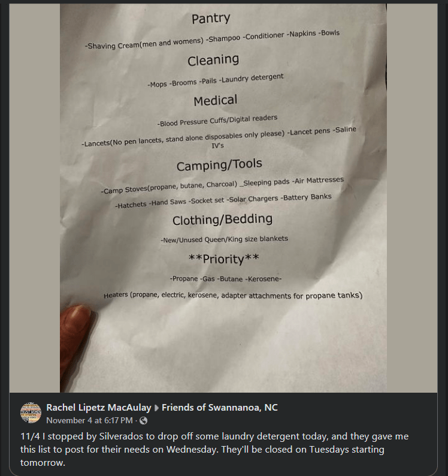This screenshot has height=476, width=448.
Task: Click the globe public audience icon
Action: (143, 421)
